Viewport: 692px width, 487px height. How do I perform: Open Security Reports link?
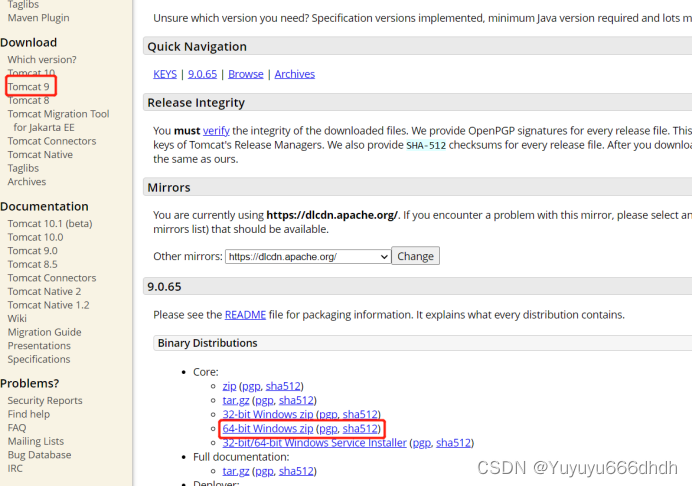(x=45, y=400)
